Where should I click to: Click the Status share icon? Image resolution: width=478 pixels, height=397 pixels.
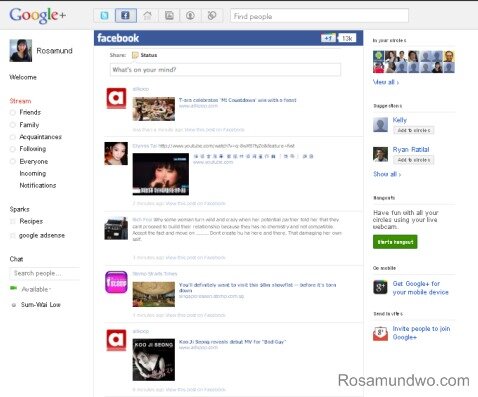[x=135, y=55]
